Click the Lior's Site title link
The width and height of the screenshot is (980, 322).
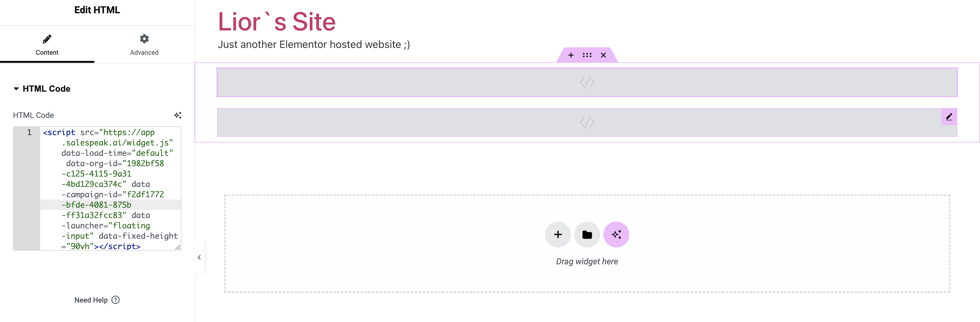(x=276, y=22)
